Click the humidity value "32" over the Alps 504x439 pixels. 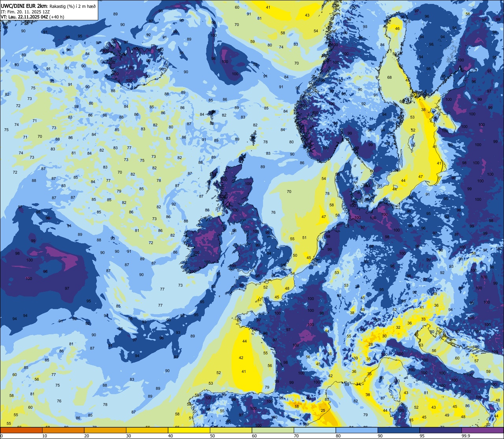pyautogui.click(x=398, y=328)
